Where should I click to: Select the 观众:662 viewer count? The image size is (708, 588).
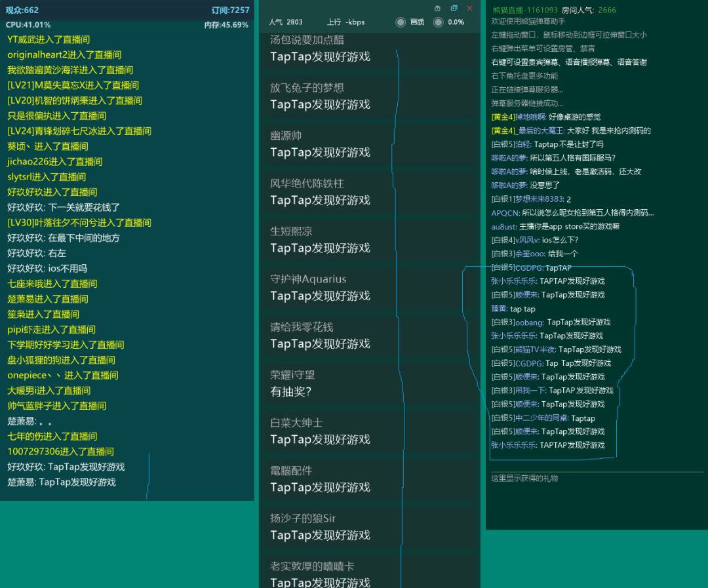pos(22,10)
